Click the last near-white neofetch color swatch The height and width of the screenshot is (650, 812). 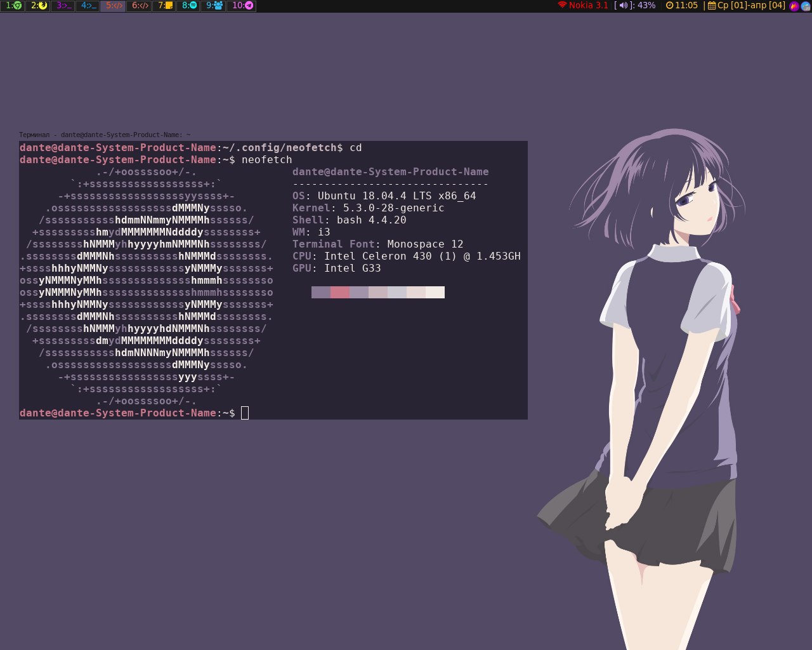[435, 292]
